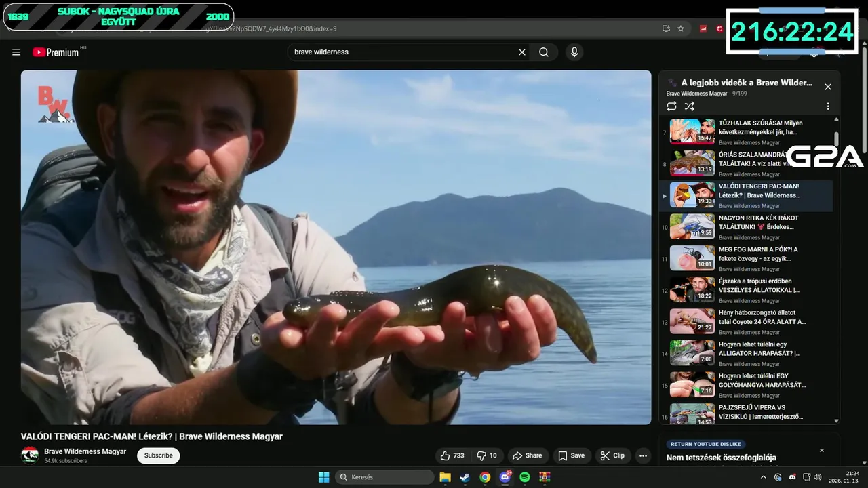Open the YouTube guide hamburger menu

point(16,52)
